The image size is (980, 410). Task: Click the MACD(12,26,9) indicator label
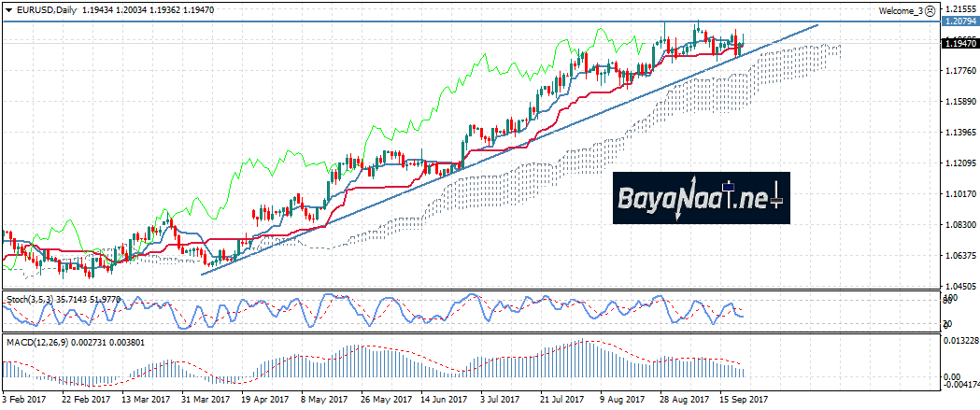click(36, 343)
